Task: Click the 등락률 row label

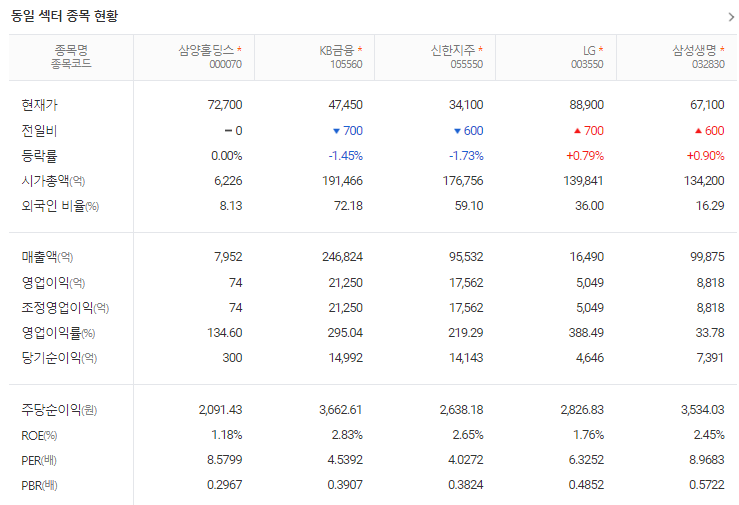Action: pyautogui.click(x=40, y=155)
